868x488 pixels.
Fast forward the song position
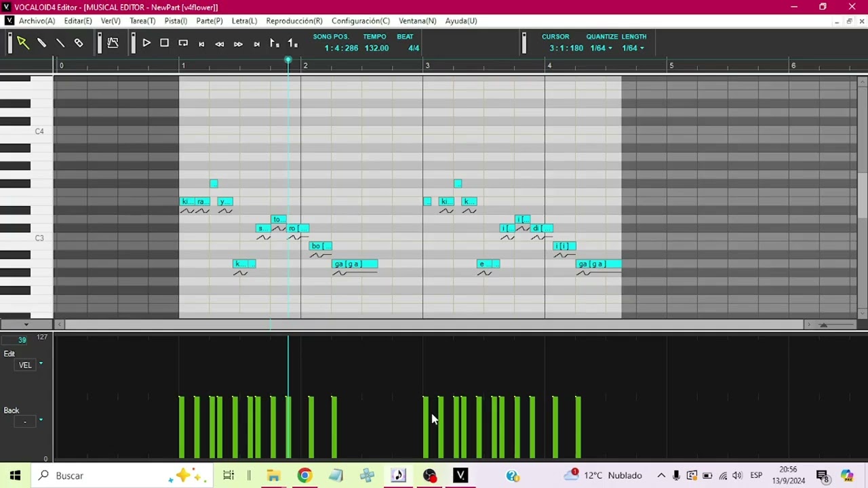238,44
